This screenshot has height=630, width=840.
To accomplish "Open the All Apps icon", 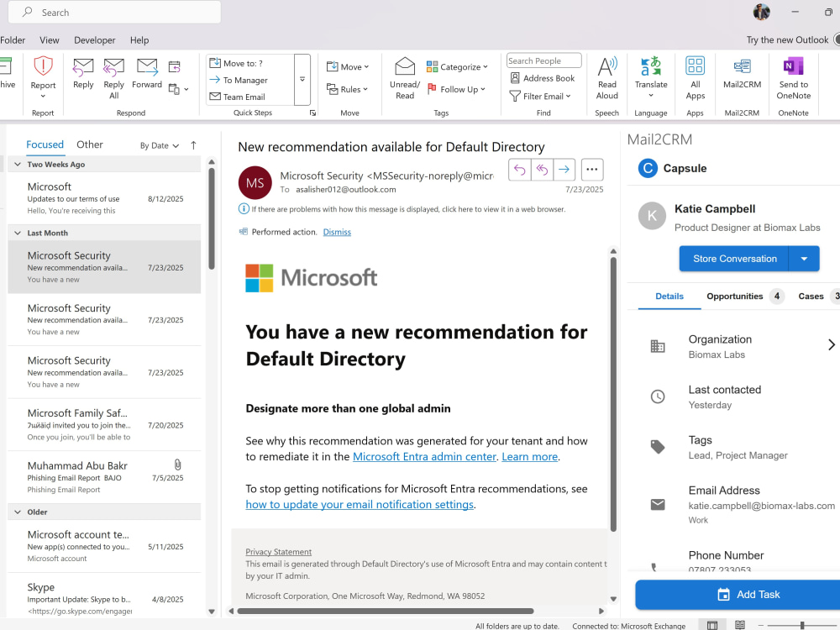I will pos(695,66).
